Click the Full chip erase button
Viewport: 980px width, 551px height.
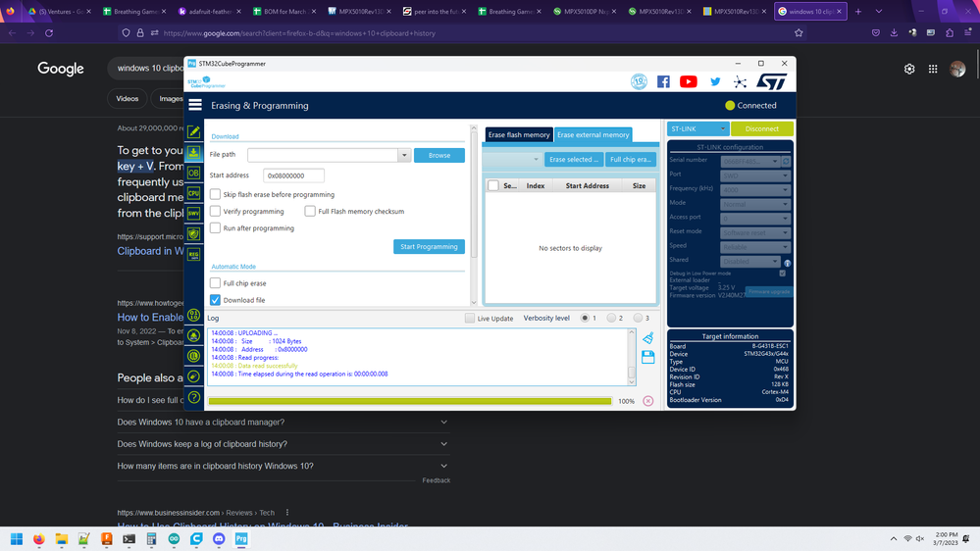pos(631,159)
